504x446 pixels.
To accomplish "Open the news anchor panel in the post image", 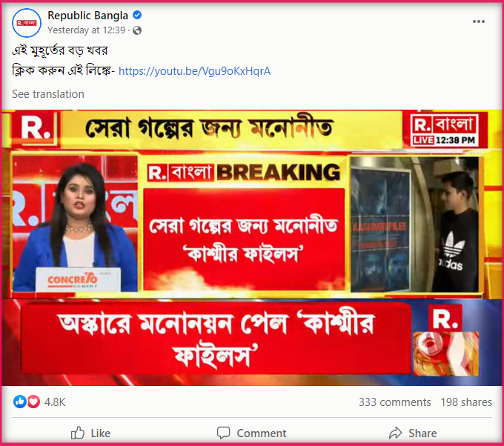I will pos(76,224).
